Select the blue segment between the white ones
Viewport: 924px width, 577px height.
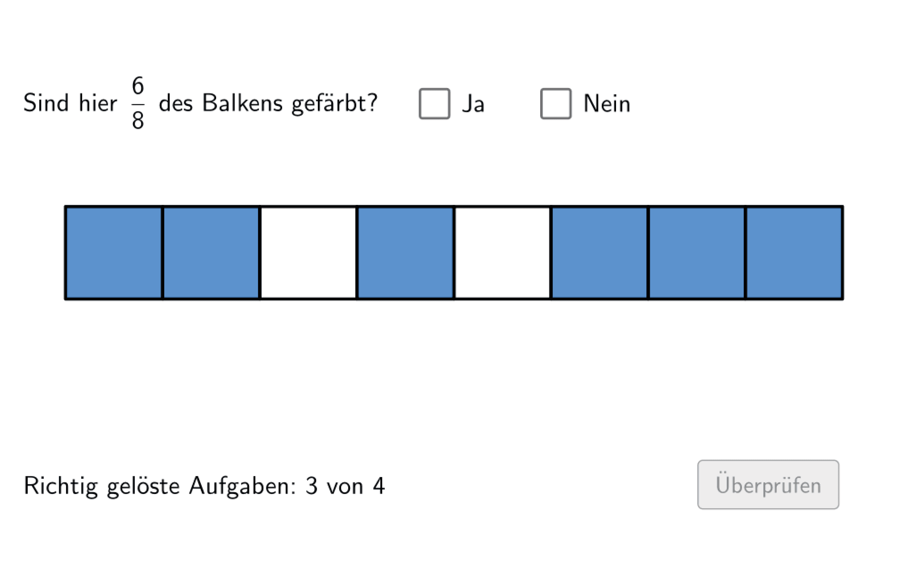click(406, 253)
